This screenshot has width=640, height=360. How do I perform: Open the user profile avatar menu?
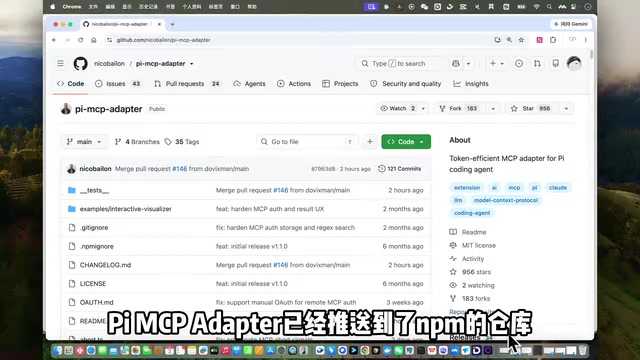click(x=574, y=63)
